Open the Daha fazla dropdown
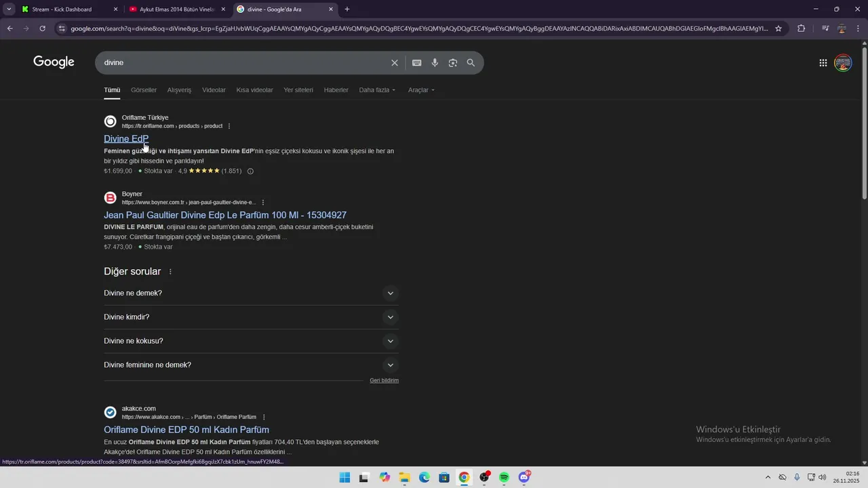This screenshot has height=488, width=868. tap(377, 90)
